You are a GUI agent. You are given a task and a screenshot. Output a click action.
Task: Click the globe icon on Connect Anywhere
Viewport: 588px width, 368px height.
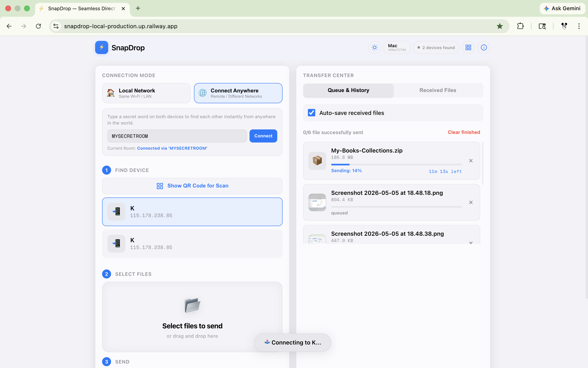202,93
